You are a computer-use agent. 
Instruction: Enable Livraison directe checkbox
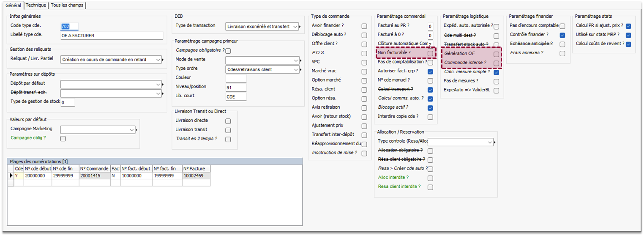(x=228, y=121)
